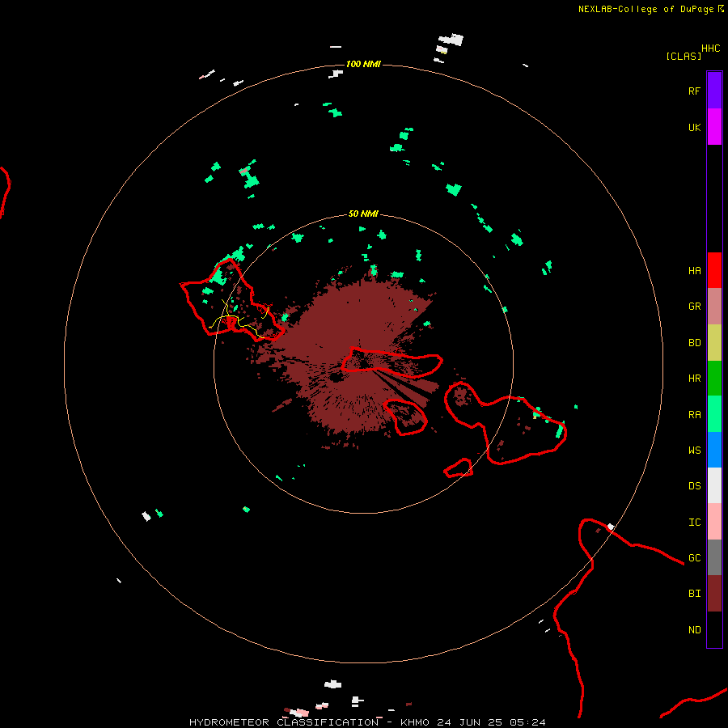728x728 pixels.
Task: Click the BI brown legend swatch
Action: pos(714,594)
